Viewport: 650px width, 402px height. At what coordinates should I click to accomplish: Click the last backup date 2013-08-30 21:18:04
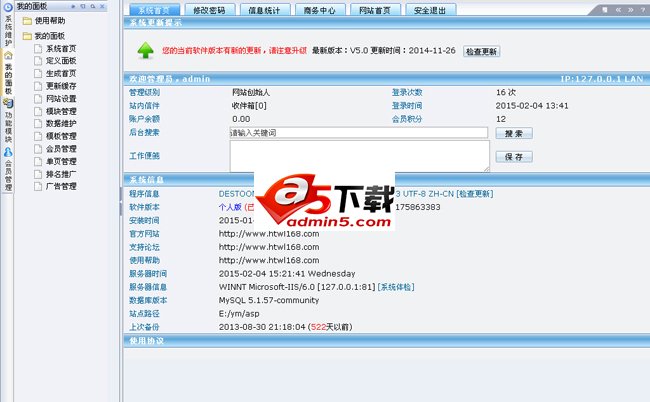(x=262, y=327)
